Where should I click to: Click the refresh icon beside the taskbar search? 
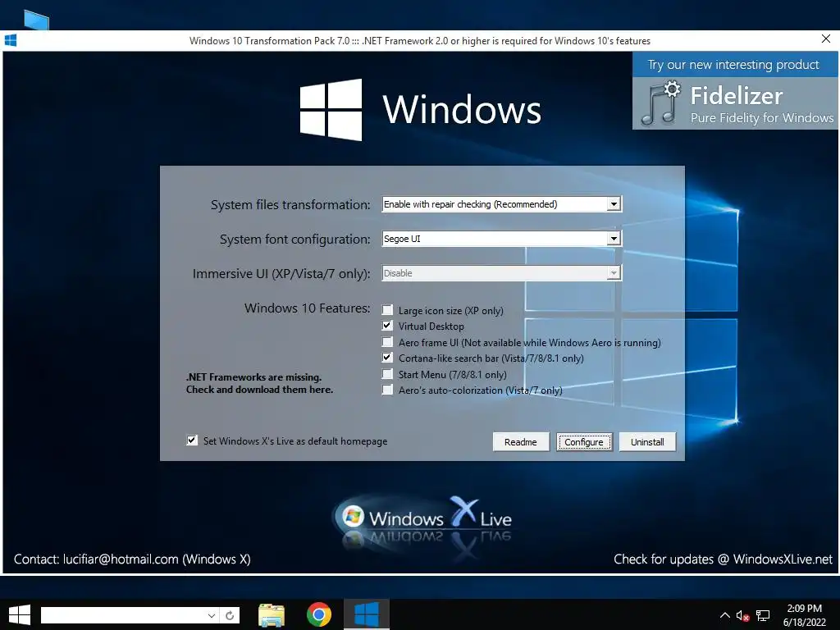point(230,615)
